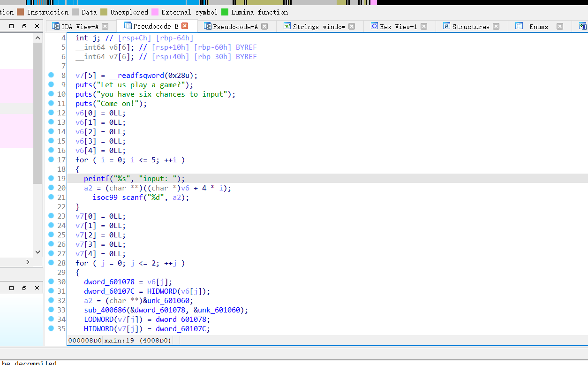Close the Pseudocode-A tab
Image resolution: width=588 pixels, height=365 pixels.
pos(264,26)
